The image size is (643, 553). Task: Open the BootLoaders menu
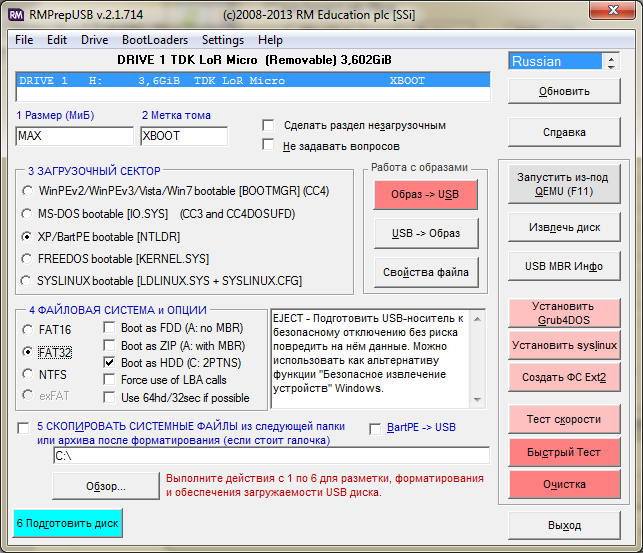(155, 40)
